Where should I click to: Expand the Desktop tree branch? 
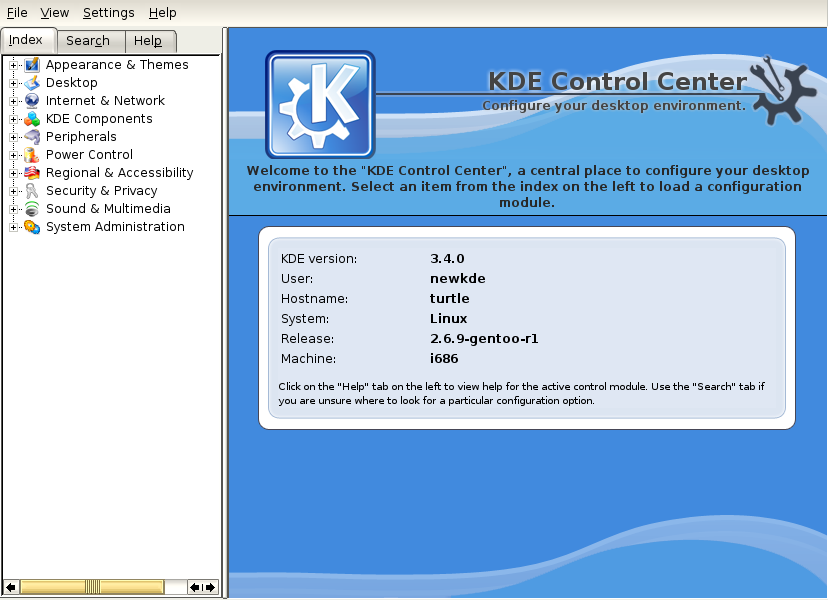[x=14, y=83]
